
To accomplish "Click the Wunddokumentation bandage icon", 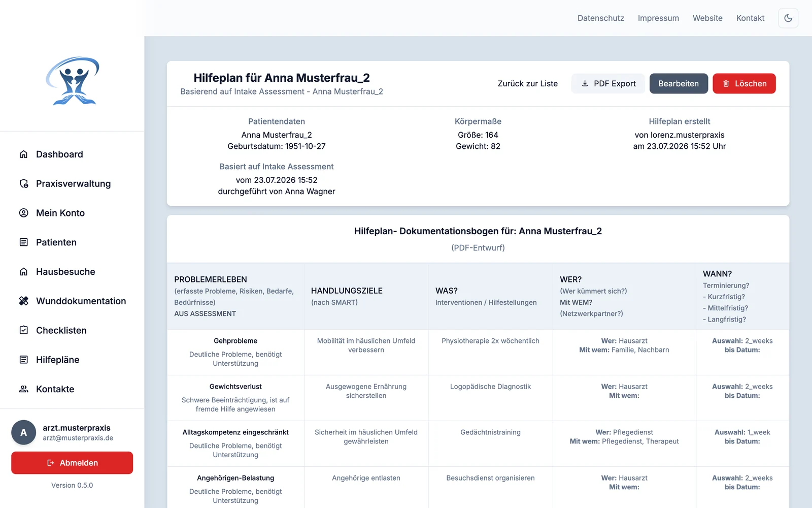I will pos(23,301).
